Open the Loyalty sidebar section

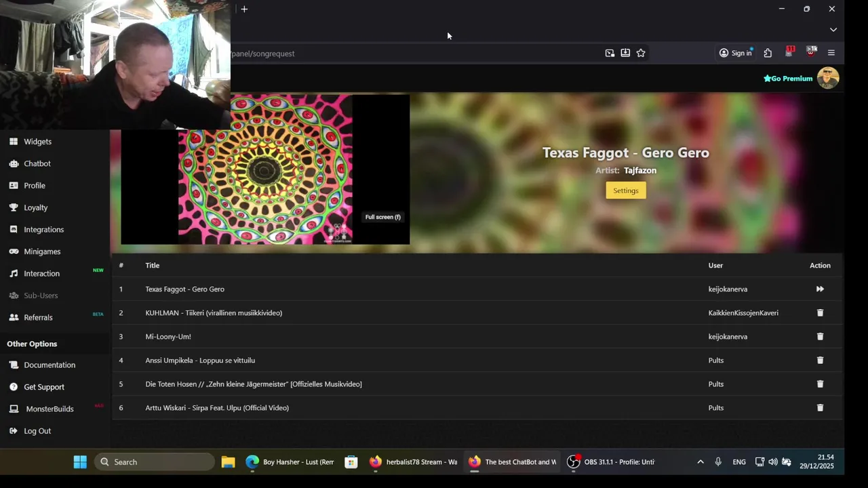(35, 207)
